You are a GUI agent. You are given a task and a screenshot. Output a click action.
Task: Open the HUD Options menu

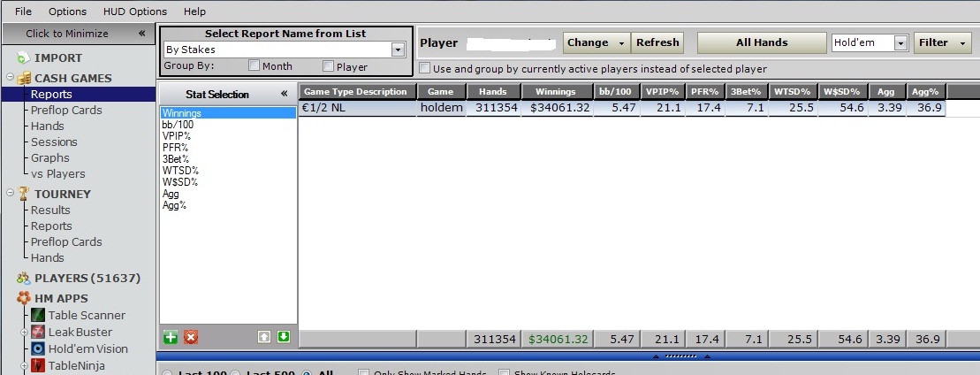[135, 11]
